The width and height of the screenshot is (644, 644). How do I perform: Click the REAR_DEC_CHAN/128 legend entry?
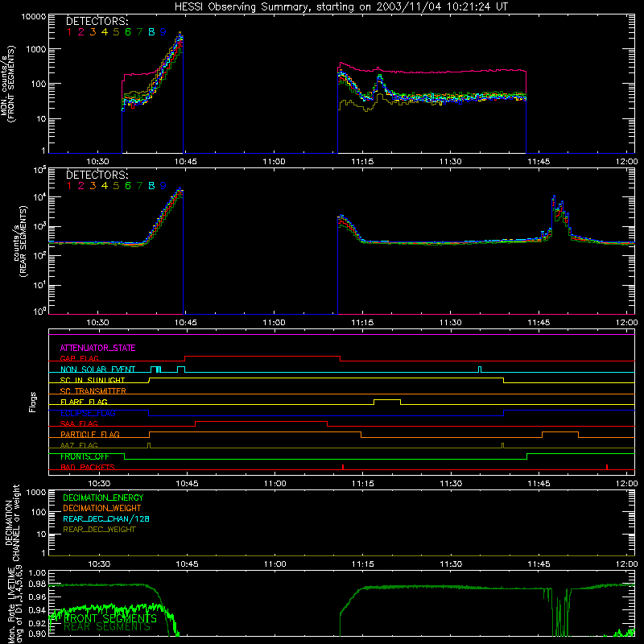[x=106, y=519]
